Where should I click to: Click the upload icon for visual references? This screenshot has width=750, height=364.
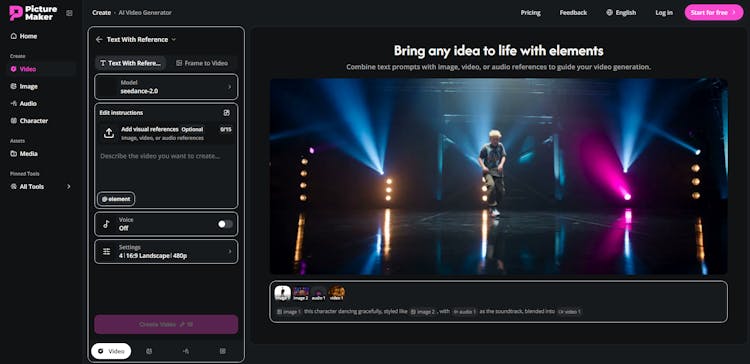coord(109,133)
